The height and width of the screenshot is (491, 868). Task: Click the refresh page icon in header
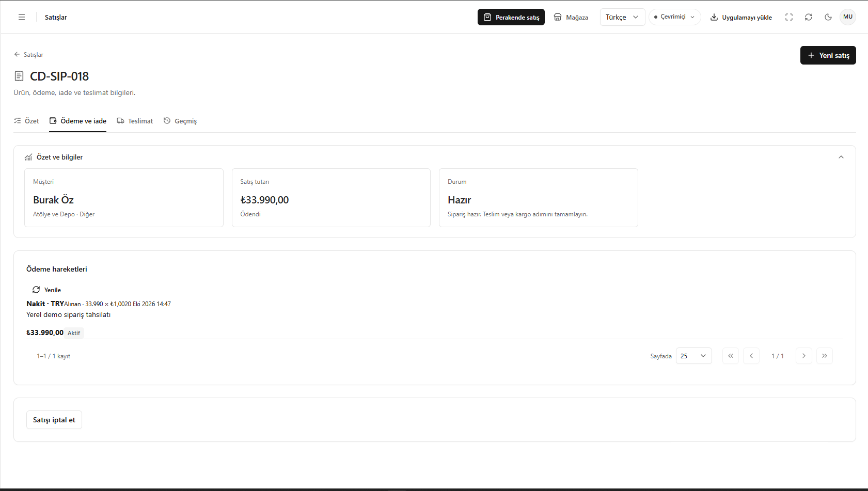pos(809,17)
